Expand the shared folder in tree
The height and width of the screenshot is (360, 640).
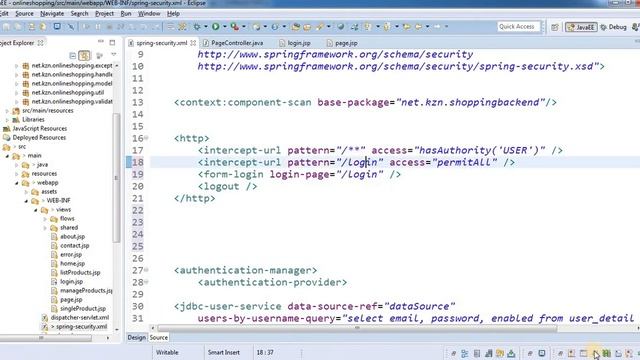click(x=45, y=228)
